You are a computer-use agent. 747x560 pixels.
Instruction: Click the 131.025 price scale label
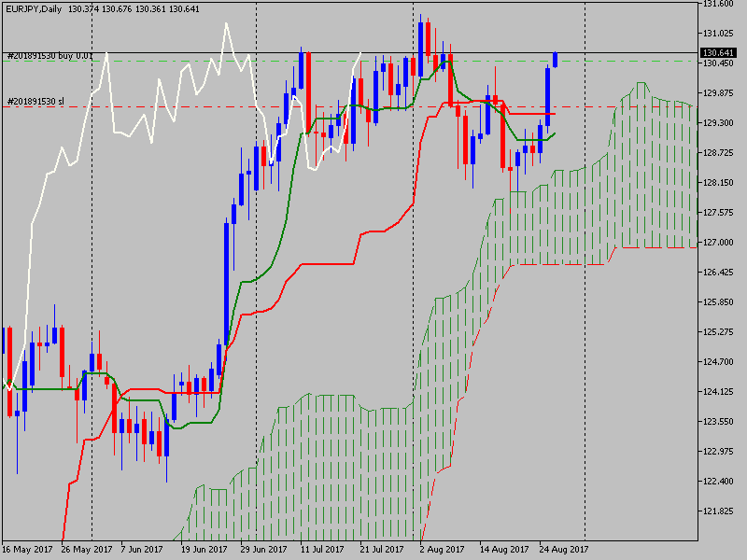(718, 34)
